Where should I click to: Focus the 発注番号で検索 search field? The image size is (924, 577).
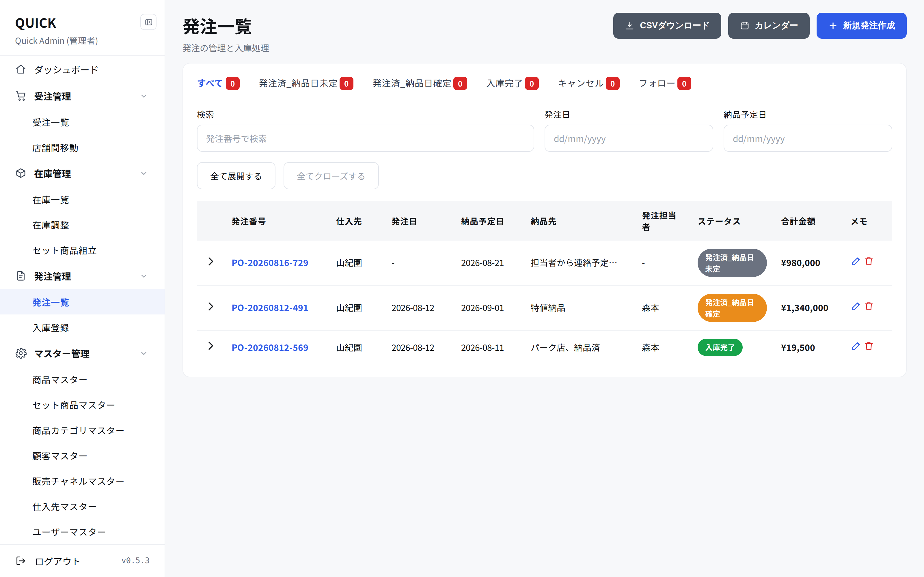(x=365, y=138)
